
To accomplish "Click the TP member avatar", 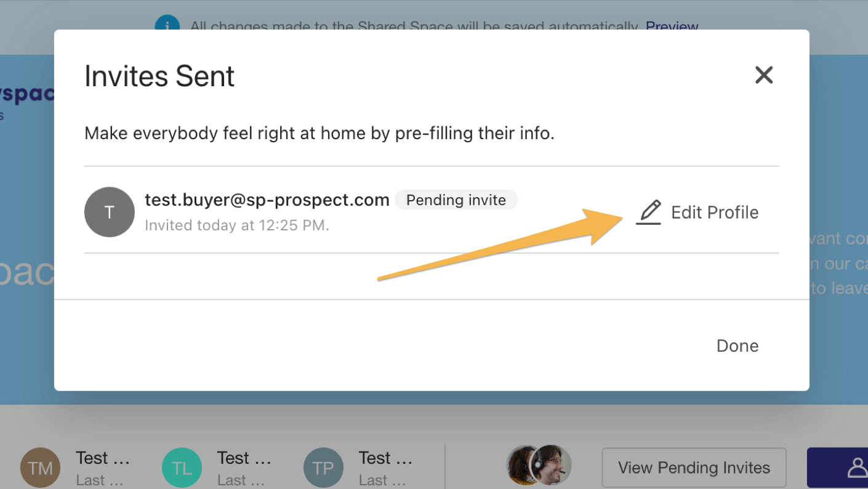I will pyautogui.click(x=323, y=468).
